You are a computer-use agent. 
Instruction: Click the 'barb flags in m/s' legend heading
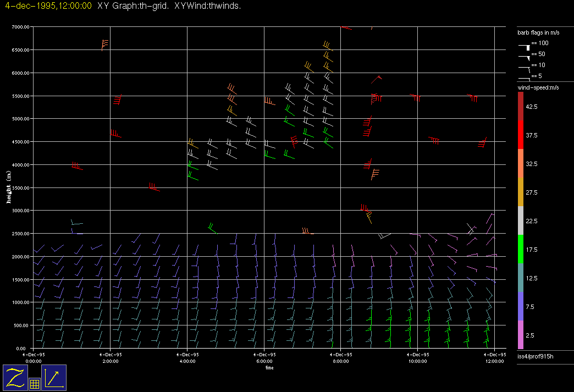[x=538, y=33]
